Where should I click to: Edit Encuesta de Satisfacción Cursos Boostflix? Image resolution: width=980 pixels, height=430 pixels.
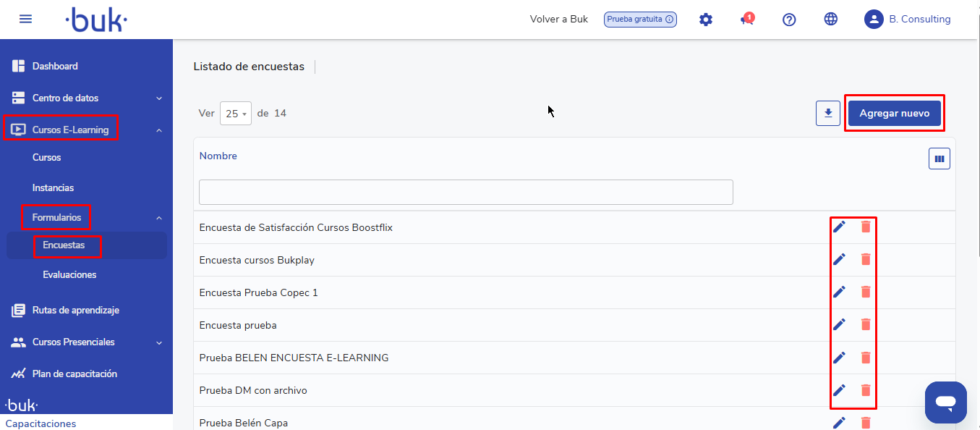(839, 227)
